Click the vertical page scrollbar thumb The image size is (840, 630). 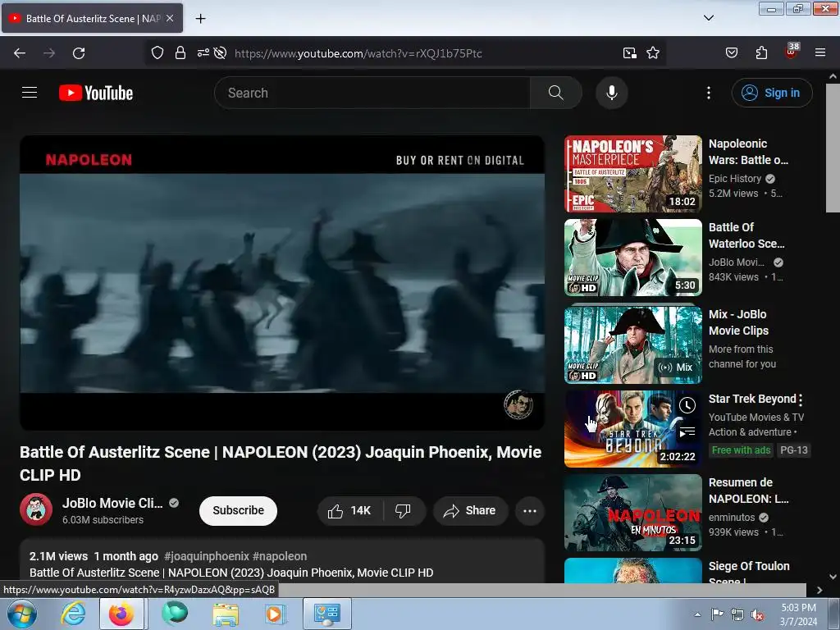point(833,148)
